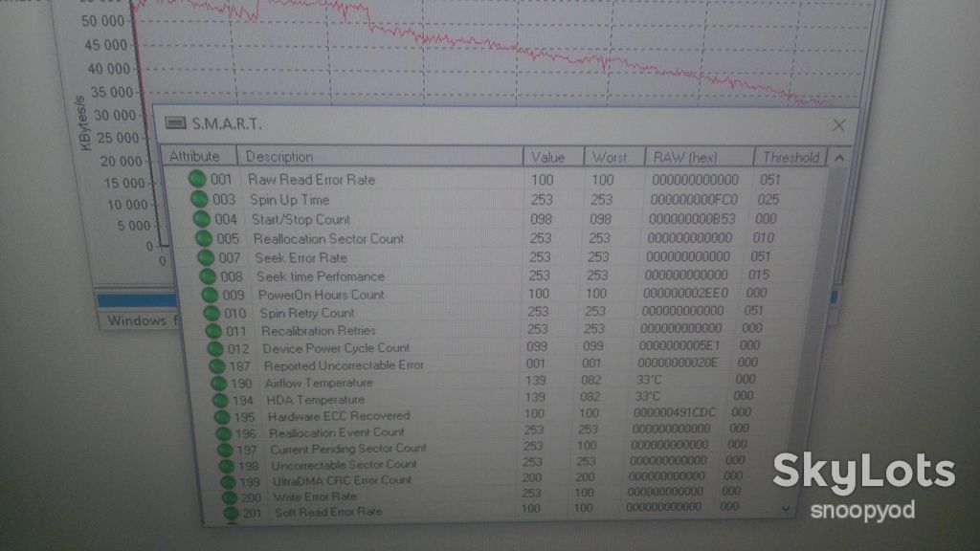Screen dimensions: 980x551
Task: Select the Start/Stop Count description
Action: [301, 219]
